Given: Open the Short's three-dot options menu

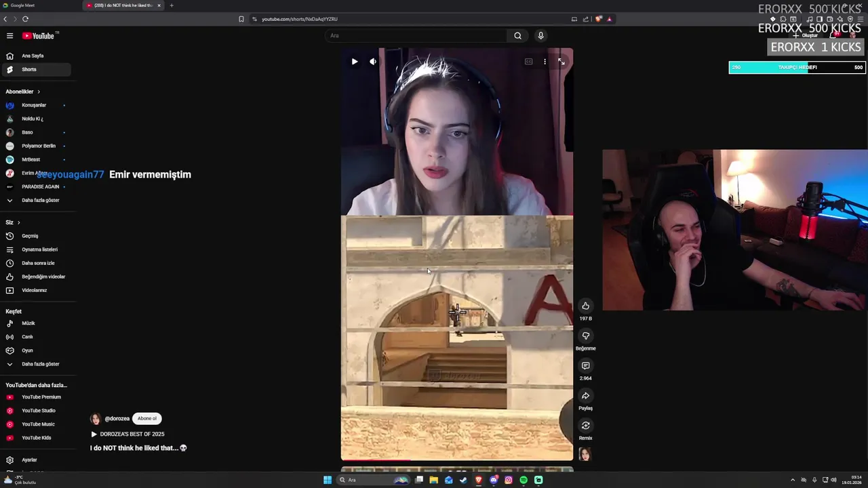Looking at the screenshot, I should (x=545, y=62).
